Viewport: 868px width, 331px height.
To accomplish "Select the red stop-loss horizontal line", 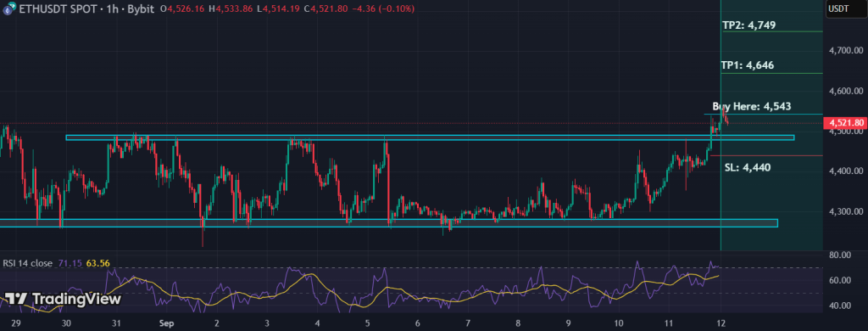I will point(766,155).
